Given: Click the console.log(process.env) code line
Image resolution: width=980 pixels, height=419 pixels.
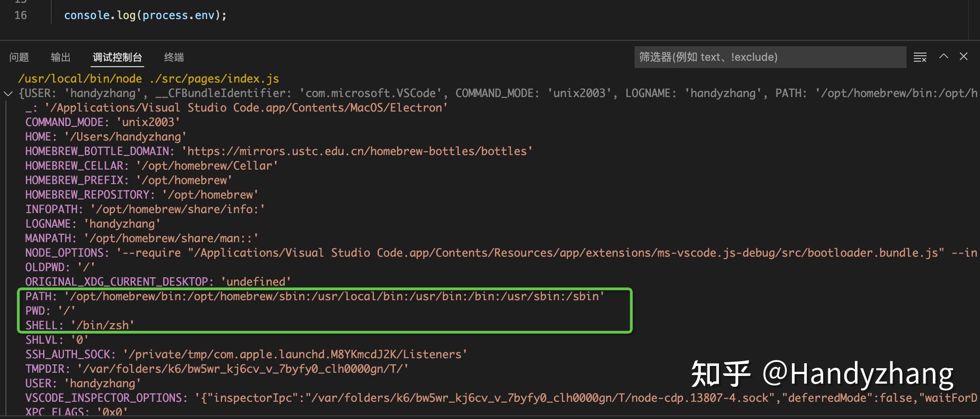Looking at the screenshot, I should 145,15.
